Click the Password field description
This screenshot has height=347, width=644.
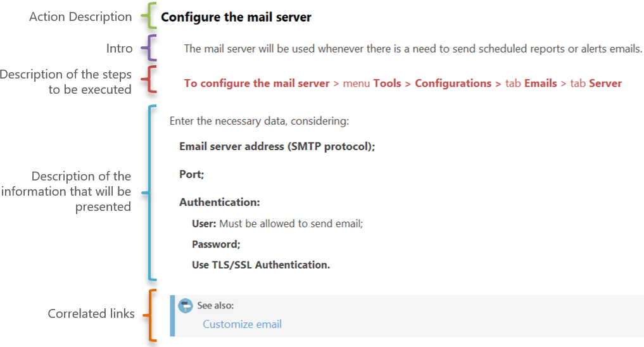pyautogui.click(x=216, y=244)
